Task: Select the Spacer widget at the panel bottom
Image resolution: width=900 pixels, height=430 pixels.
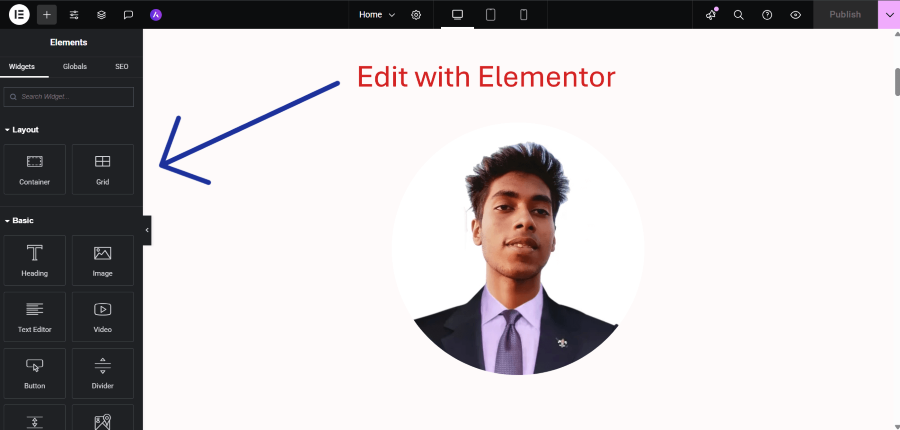Action: (x=34, y=417)
